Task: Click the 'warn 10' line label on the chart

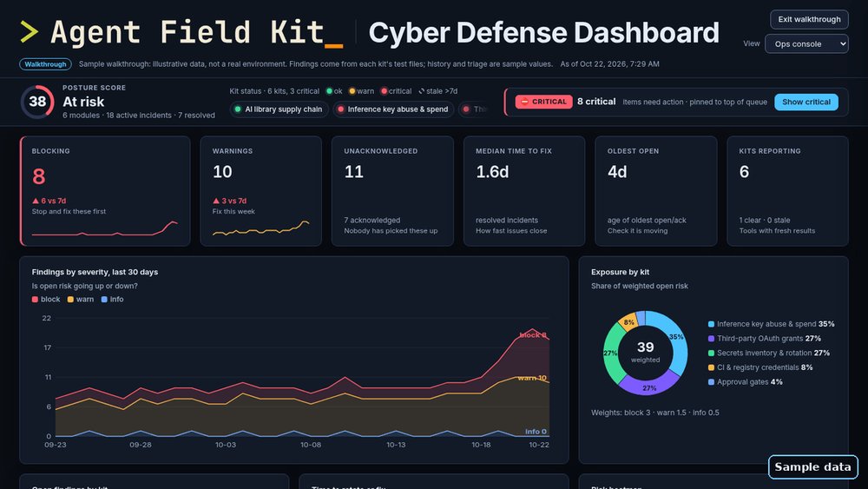Action: coord(532,378)
